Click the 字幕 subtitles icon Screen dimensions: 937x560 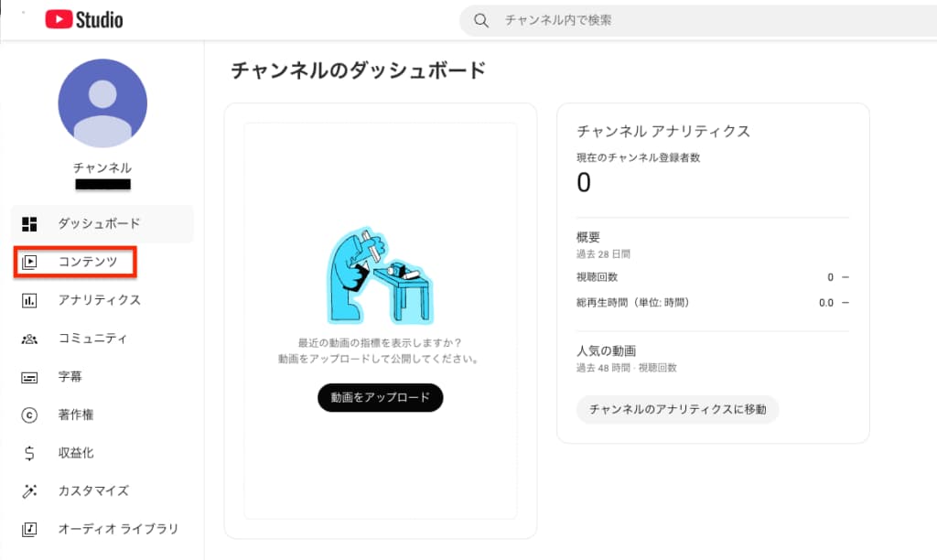pyautogui.click(x=29, y=378)
